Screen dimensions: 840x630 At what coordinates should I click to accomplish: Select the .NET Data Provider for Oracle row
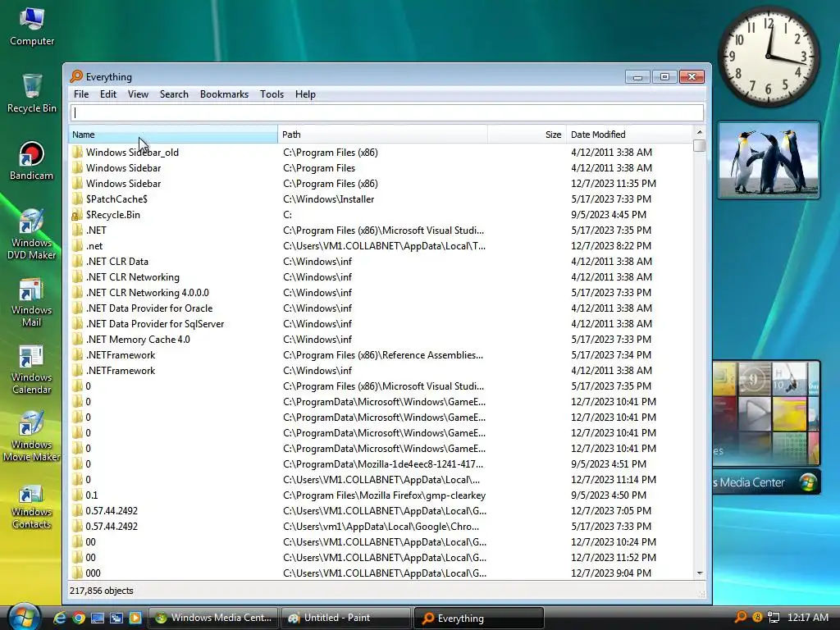[381, 308]
